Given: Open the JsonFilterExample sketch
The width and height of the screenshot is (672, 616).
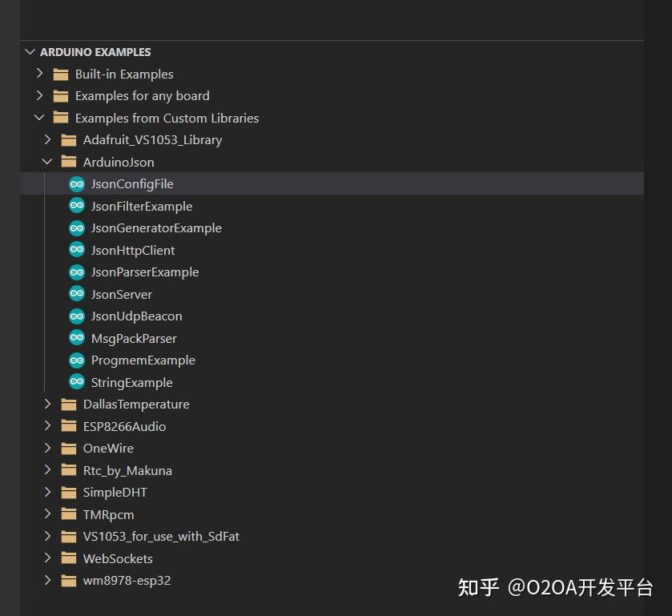Looking at the screenshot, I should [x=142, y=206].
